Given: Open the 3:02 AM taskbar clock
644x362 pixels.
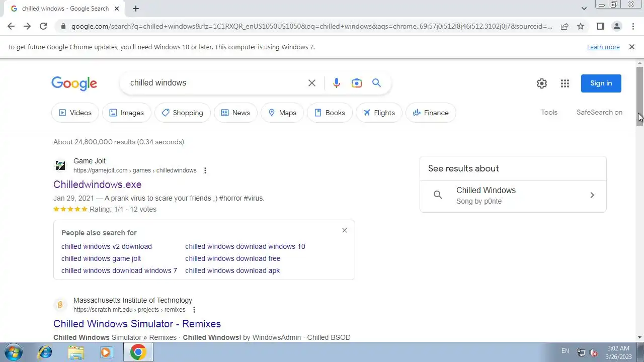Looking at the screenshot, I should [x=618, y=352].
